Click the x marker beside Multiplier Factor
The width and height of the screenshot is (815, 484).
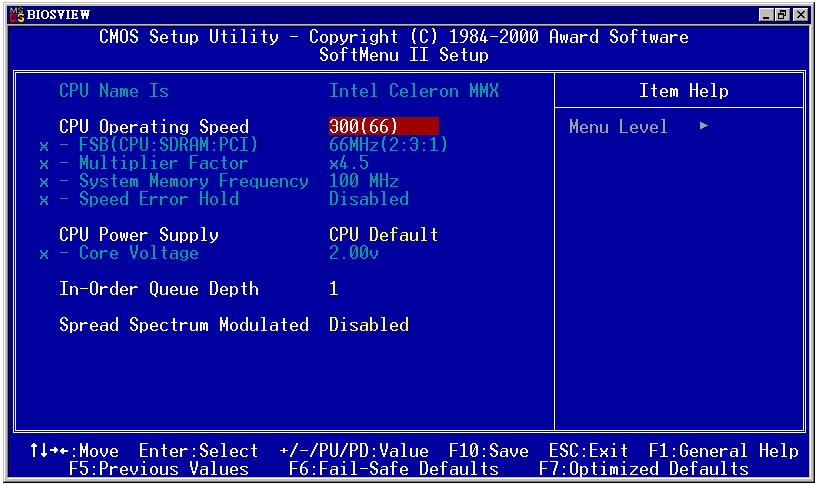(44, 165)
